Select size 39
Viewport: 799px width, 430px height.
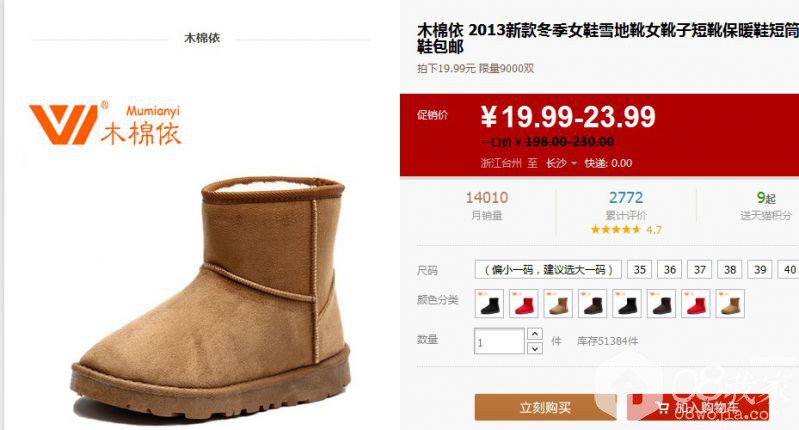pyautogui.click(x=760, y=270)
